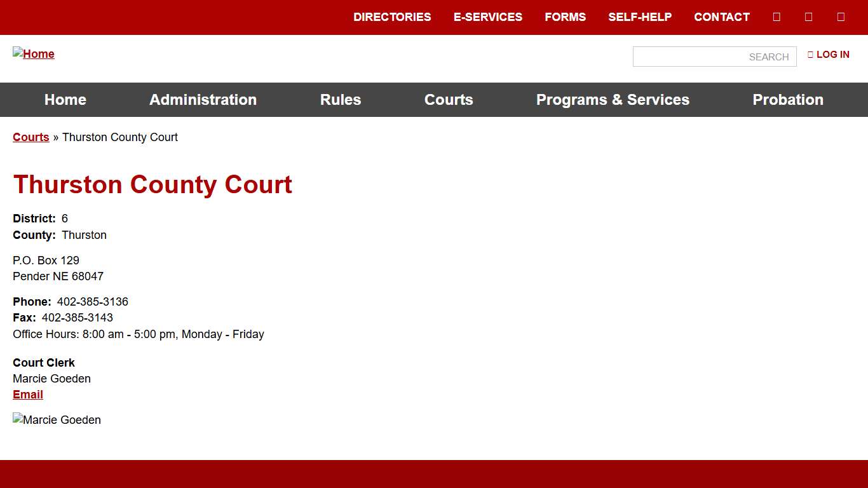Open the E-SERVICES menu
The height and width of the screenshot is (488, 868).
[488, 17]
